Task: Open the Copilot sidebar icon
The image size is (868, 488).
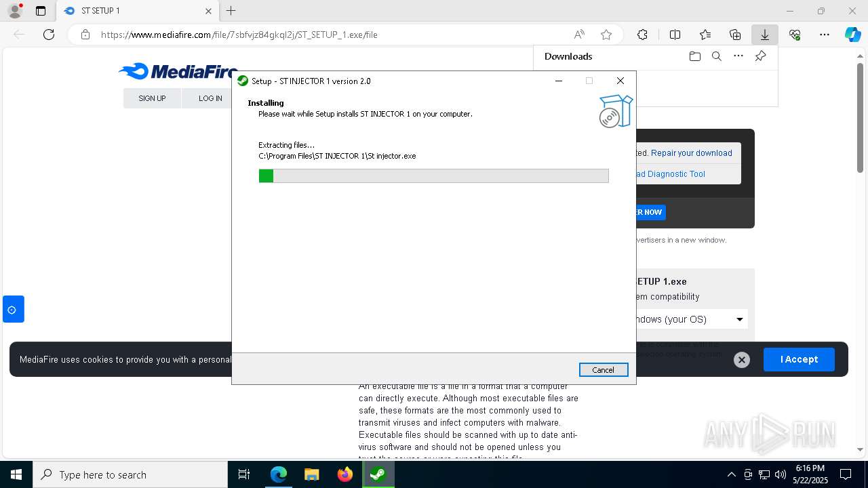Action: coord(852,35)
